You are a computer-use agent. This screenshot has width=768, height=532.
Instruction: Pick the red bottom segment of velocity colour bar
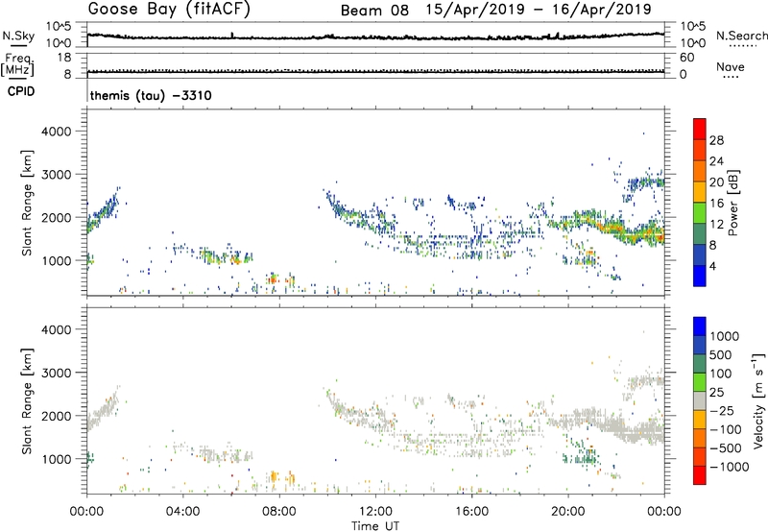tap(700, 475)
